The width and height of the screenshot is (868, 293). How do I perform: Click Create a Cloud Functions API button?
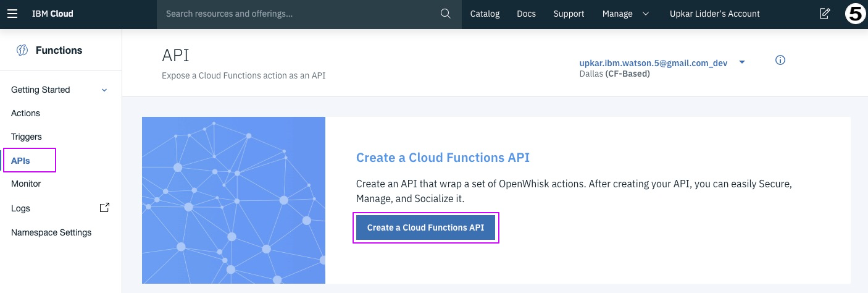click(425, 227)
